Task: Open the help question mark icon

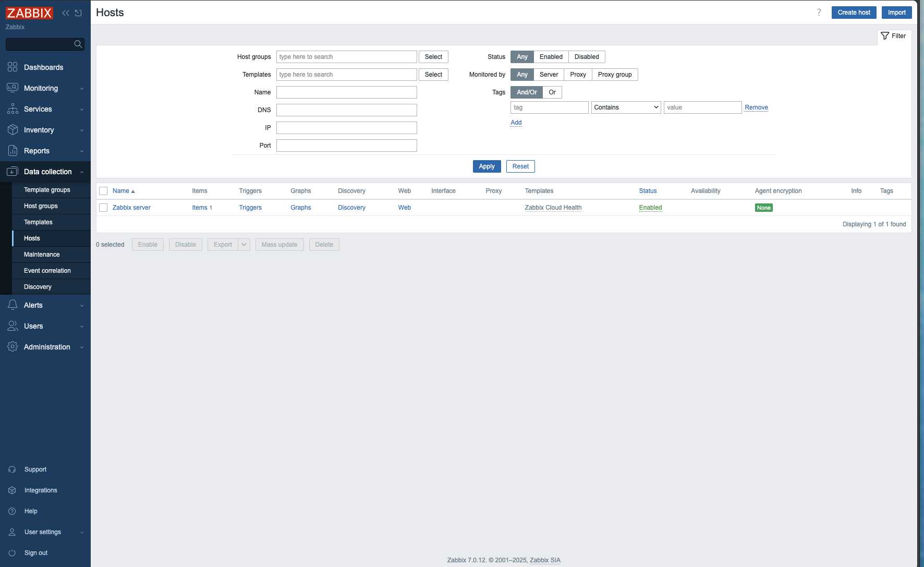Action: click(819, 13)
